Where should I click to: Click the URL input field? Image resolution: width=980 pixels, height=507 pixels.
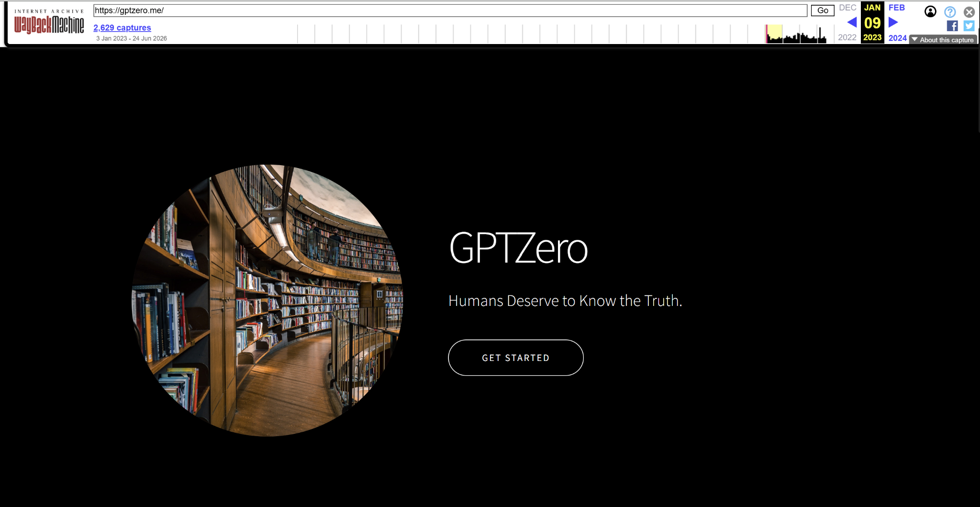click(450, 11)
